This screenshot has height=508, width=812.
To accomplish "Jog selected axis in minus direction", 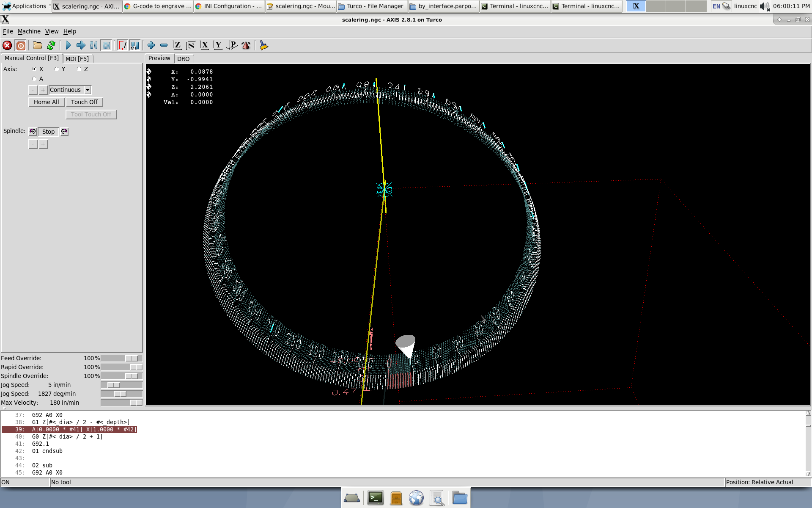I will tap(33, 90).
